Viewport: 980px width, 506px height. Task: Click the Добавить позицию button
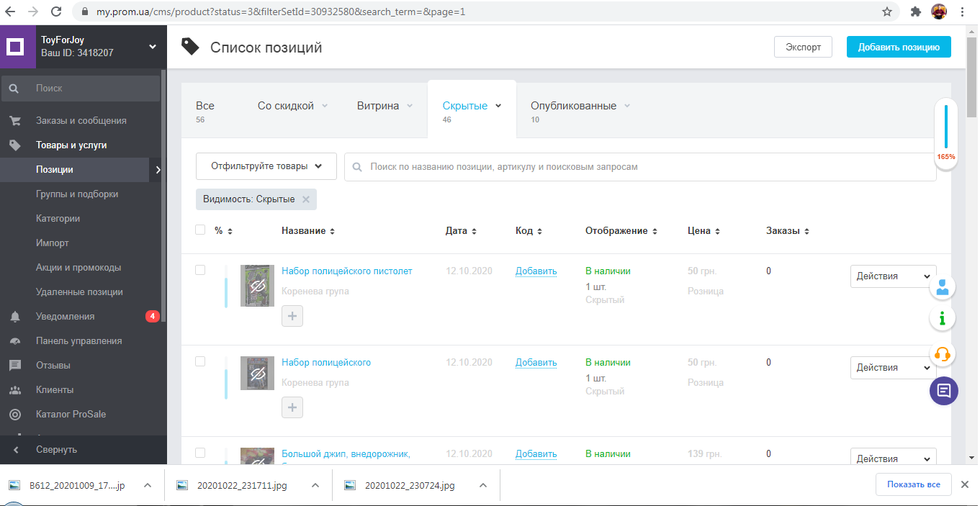click(899, 47)
